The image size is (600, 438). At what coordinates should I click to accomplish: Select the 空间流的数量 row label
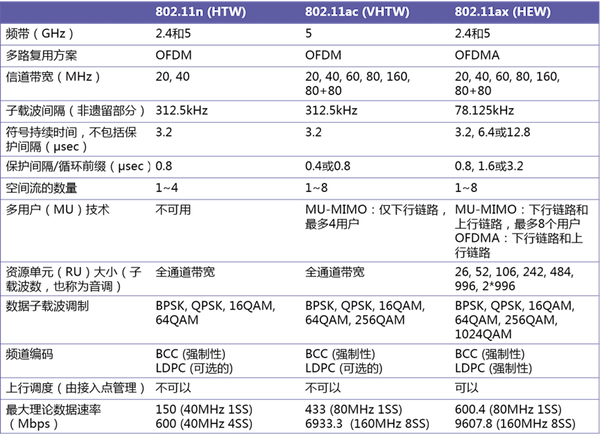(x=41, y=188)
